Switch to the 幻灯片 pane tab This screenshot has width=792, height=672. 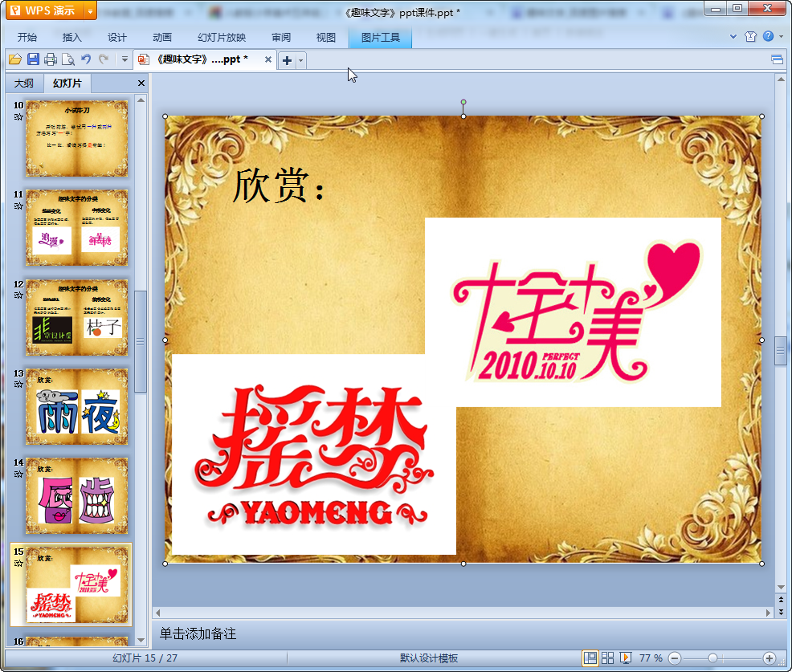click(x=67, y=83)
